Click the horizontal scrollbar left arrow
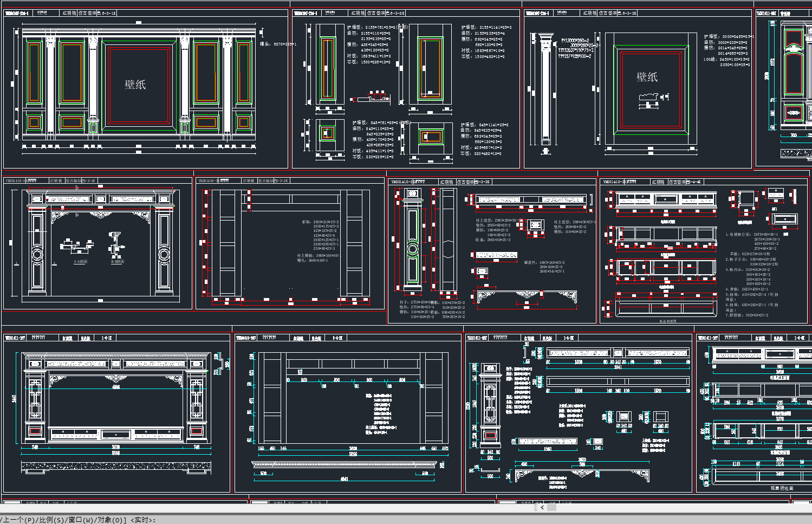Viewport: 812px width, 524px height. click(542, 508)
